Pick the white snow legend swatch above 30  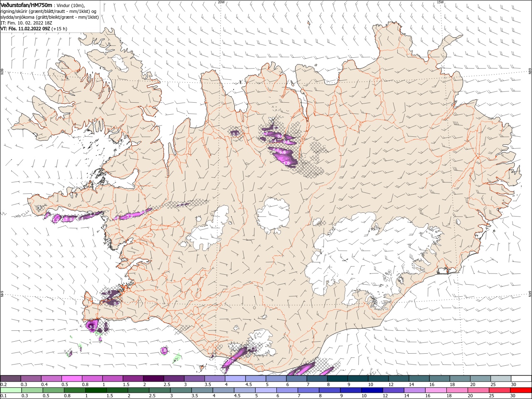[x=521, y=379]
